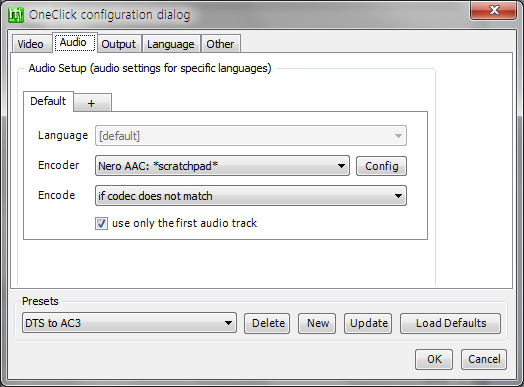Click the disabled Language default combo box

(251, 136)
